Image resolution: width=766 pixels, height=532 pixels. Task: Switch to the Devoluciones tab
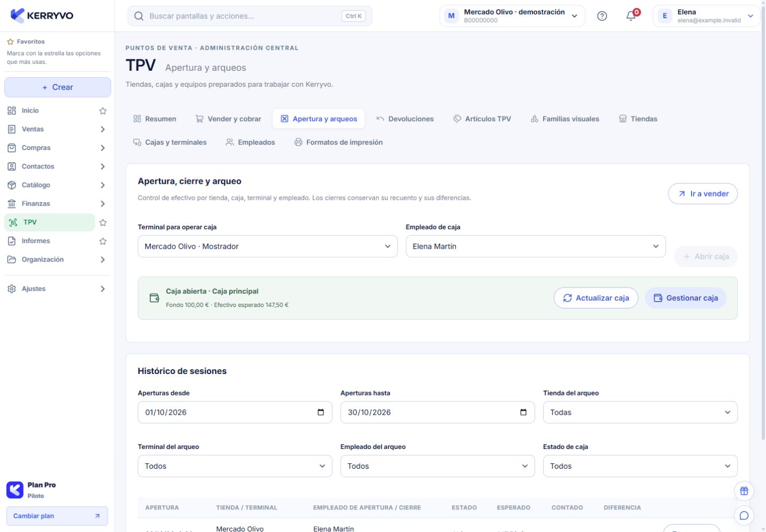405,119
